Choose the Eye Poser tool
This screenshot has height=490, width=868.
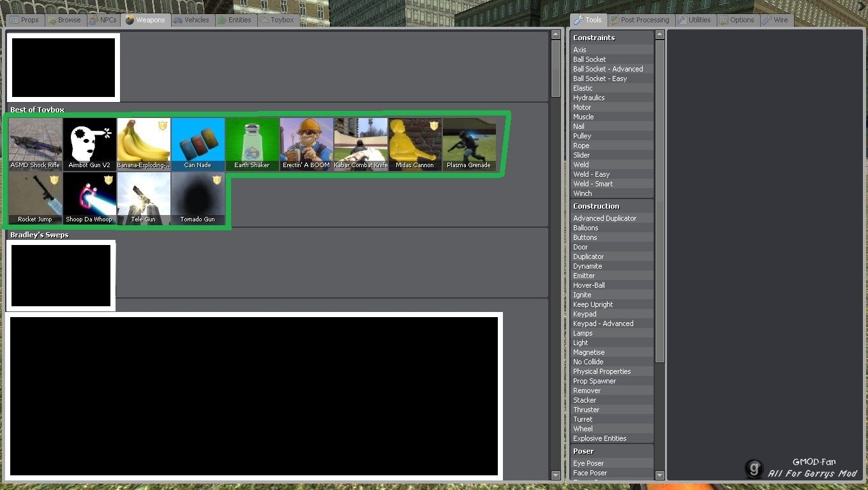(612, 463)
